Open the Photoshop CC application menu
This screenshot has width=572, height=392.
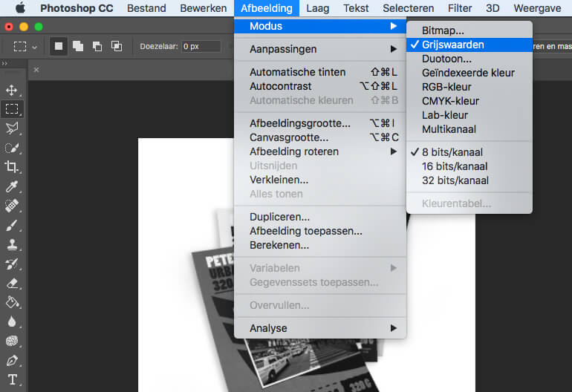[77, 8]
